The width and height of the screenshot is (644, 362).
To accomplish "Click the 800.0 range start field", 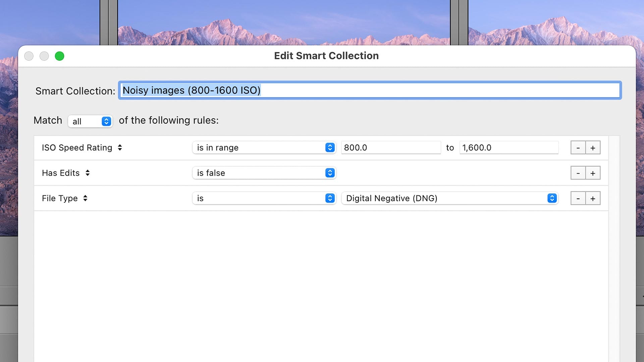I will (x=390, y=148).
